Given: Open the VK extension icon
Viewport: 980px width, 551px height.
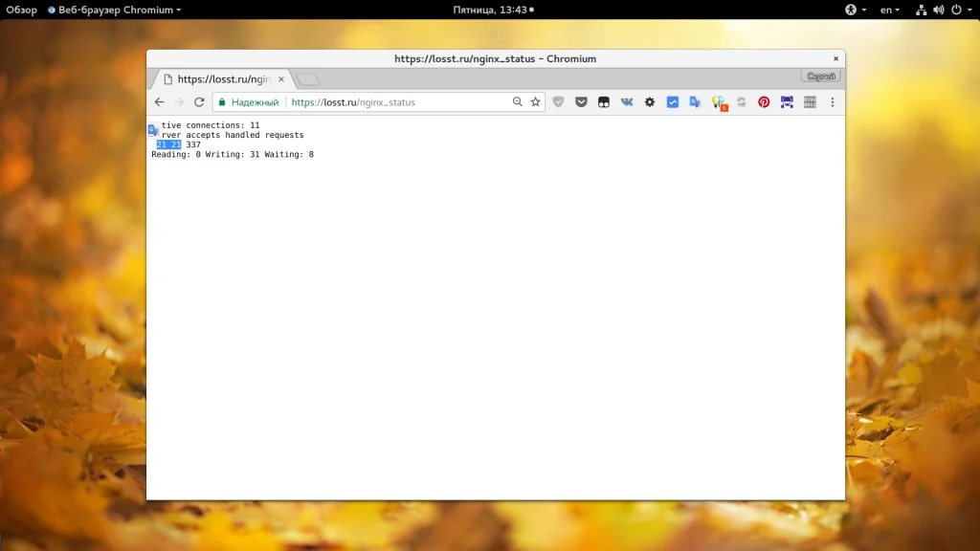Looking at the screenshot, I should pos(627,102).
